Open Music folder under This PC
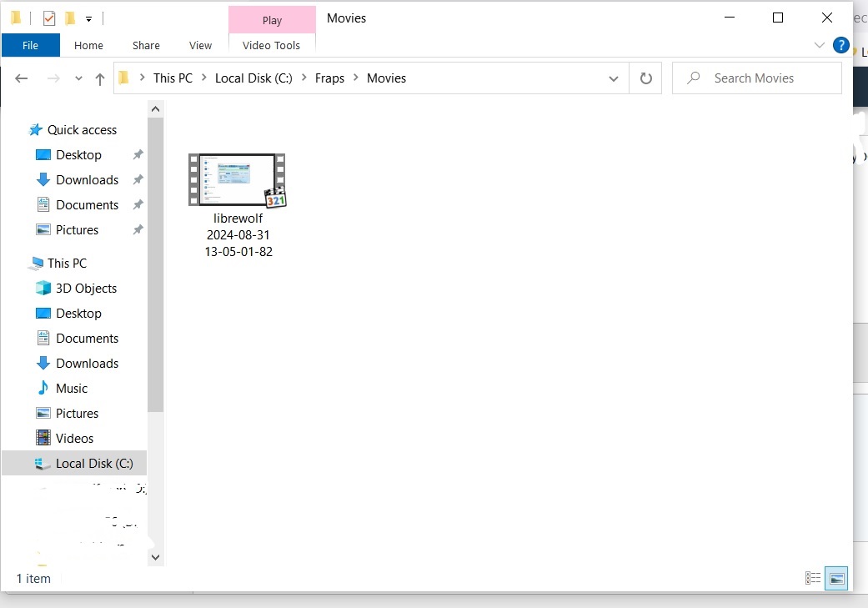The image size is (868, 608). [72, 388]
